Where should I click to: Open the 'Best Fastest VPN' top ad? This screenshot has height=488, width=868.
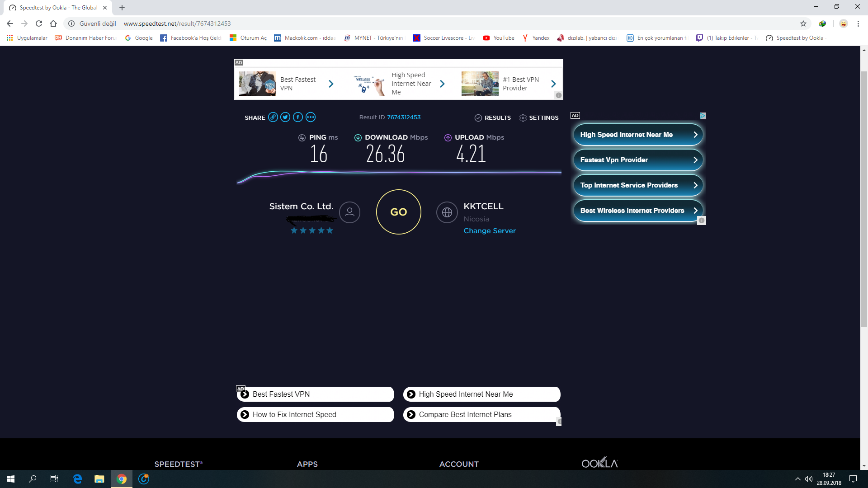pyautogui.click(x=288, y=84)
